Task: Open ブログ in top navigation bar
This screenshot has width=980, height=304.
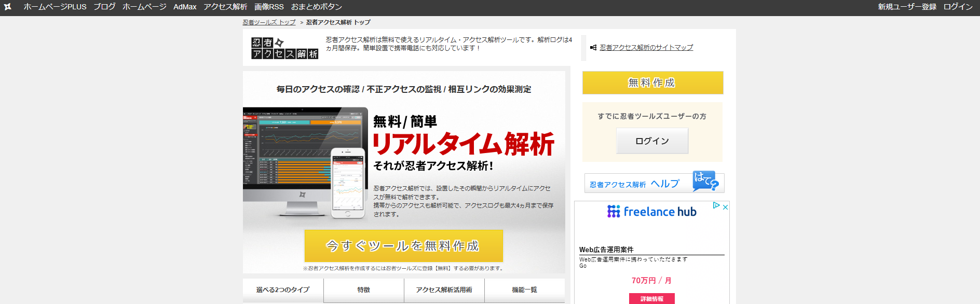Action: [x=104, y=7]
